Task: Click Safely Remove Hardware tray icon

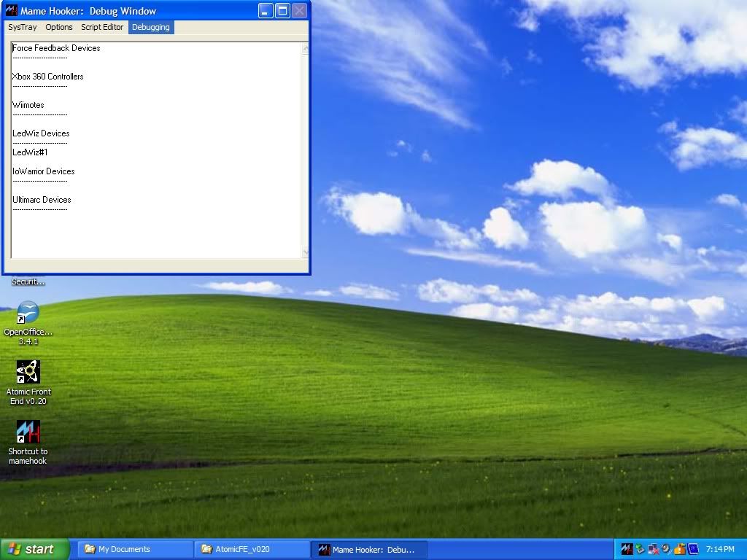Action: [640, 550]
